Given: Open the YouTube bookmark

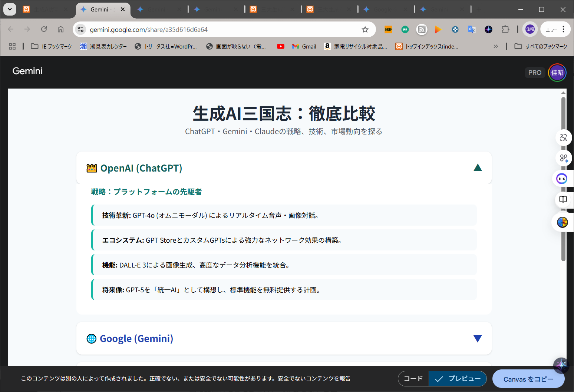Looking at the screenshot, I should 281,46.
